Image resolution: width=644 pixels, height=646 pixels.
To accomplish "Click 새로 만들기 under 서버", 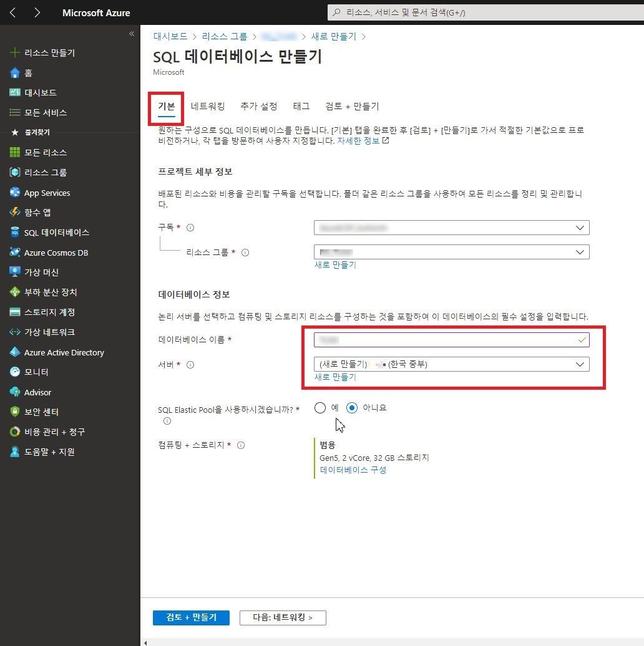I will click(335, 377).
